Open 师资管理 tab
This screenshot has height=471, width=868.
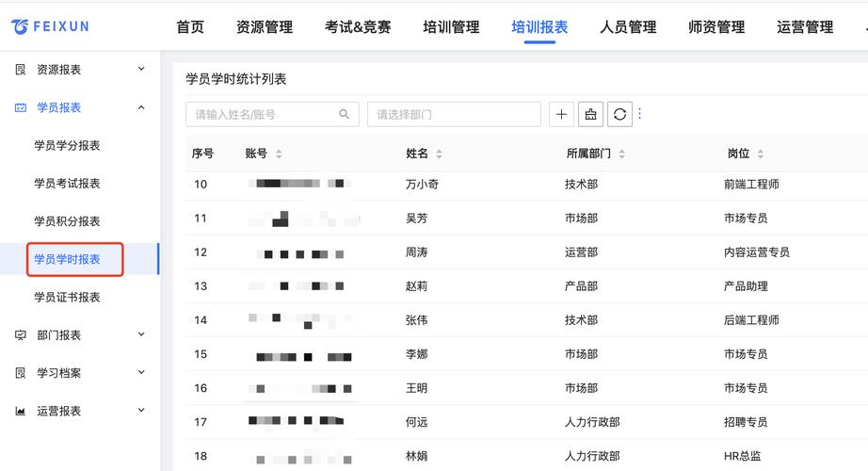(716, 26)
